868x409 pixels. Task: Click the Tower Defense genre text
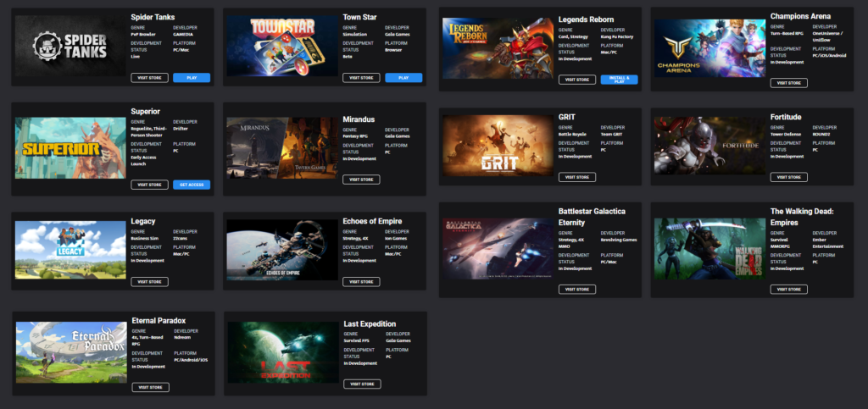click(x=785, y=135)
